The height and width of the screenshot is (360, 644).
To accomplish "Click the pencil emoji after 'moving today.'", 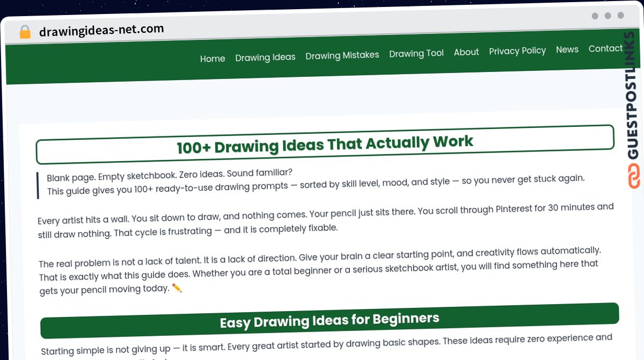I will (177, 288).
